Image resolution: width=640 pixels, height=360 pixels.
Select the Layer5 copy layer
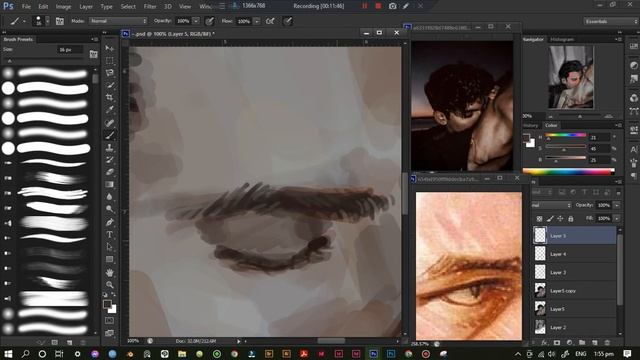574,291
